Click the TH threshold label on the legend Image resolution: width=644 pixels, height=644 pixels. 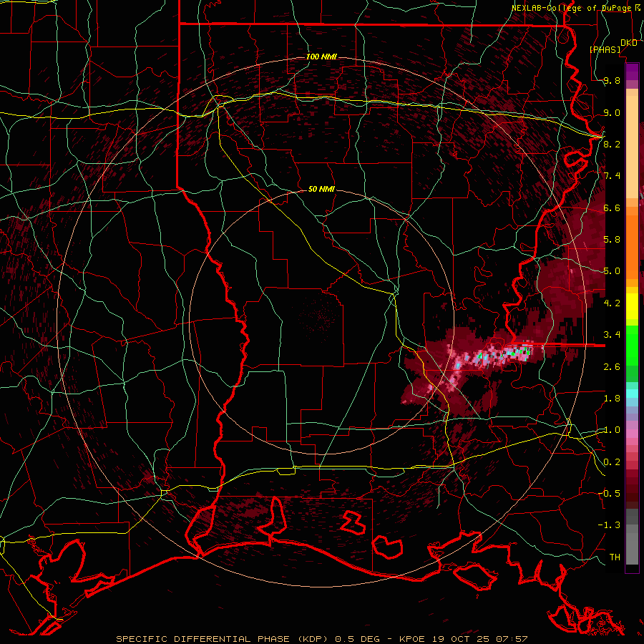tap(615, 557)
